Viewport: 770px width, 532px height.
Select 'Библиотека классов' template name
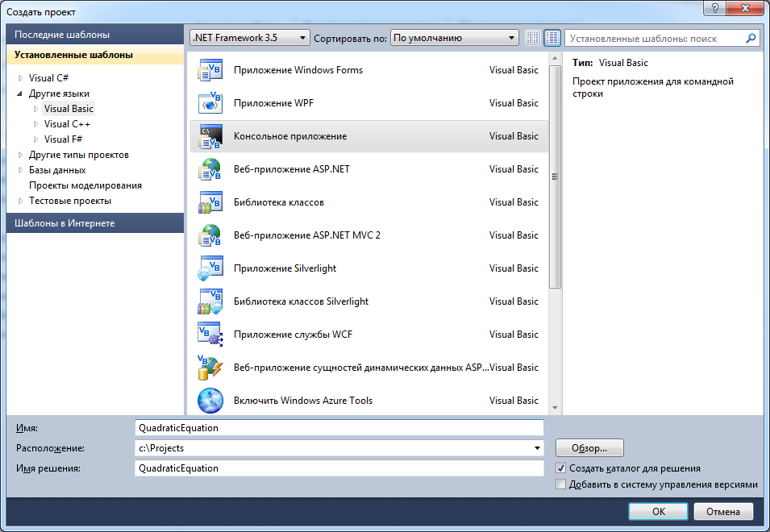tap(279, 202)
